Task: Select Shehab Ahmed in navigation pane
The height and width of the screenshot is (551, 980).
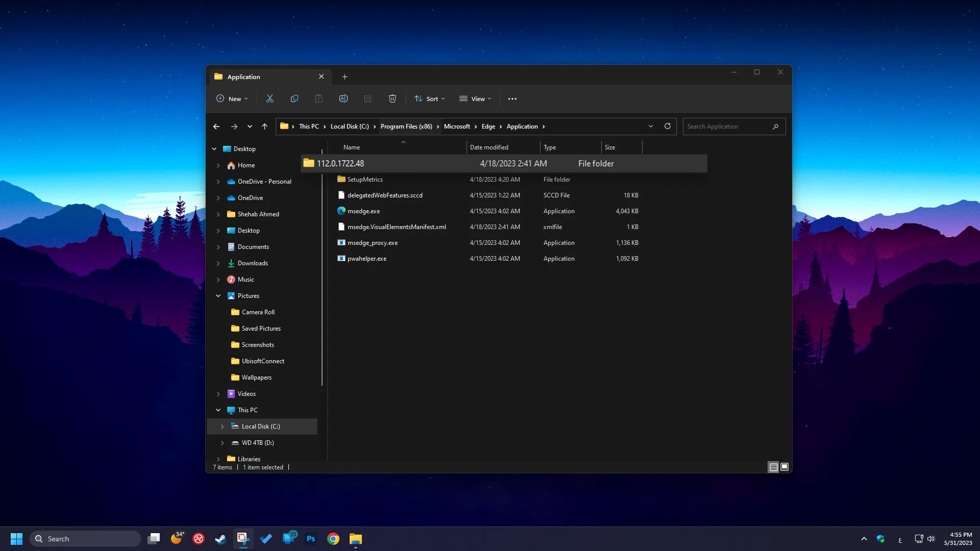Action: tap(258, 214)
